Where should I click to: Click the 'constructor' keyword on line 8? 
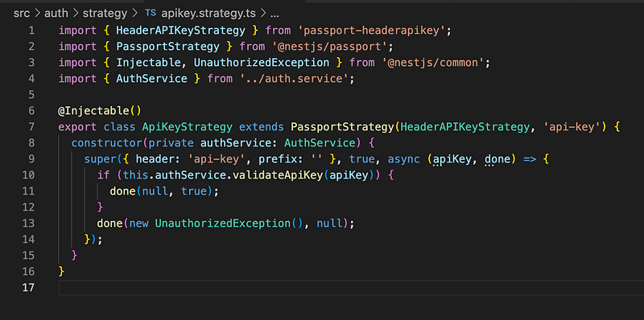point(106,143)
